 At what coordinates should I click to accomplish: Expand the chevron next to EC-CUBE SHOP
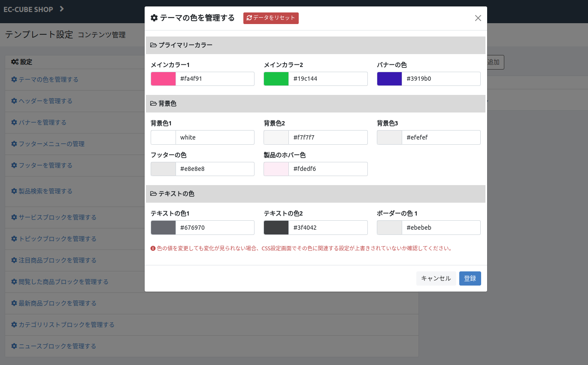click(x=62, y=9)
